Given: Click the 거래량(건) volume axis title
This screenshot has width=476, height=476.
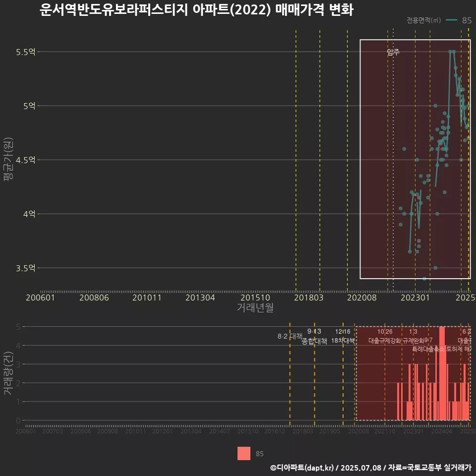Looking at the screenshot, I should [8, 373].
